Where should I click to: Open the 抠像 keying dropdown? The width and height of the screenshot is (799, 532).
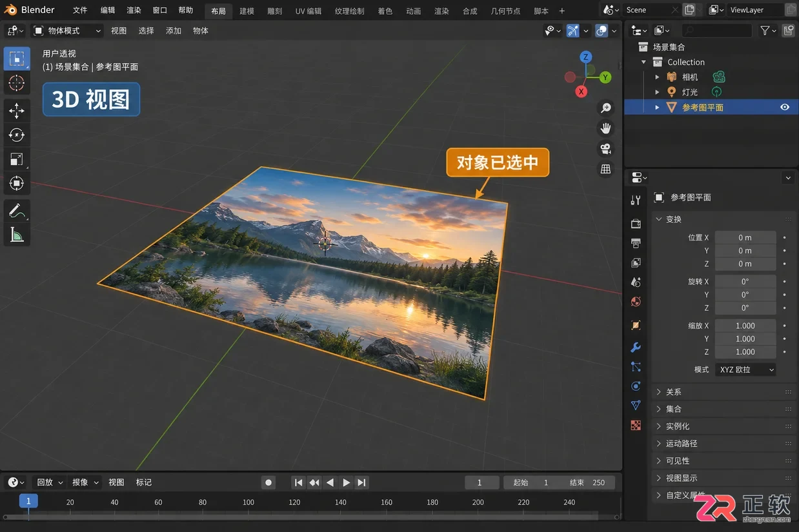point(85,482)
